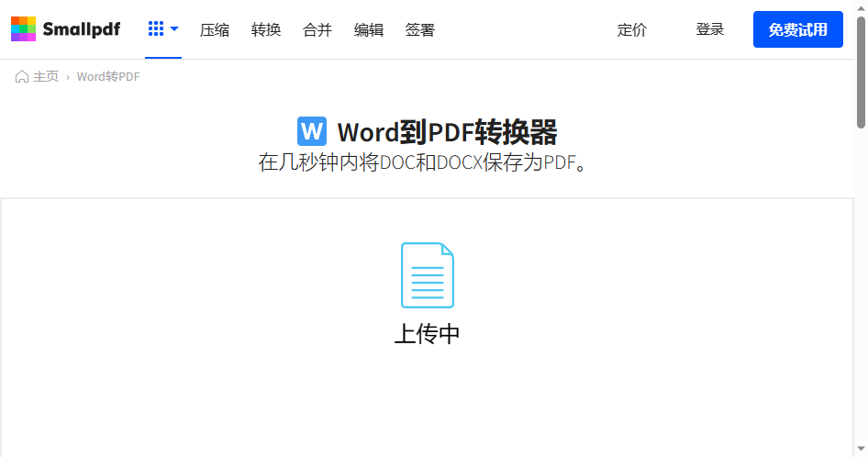The image size is (868, 457).
Task: Click the Smallpdf wordmark text
Action: (82, 29)
